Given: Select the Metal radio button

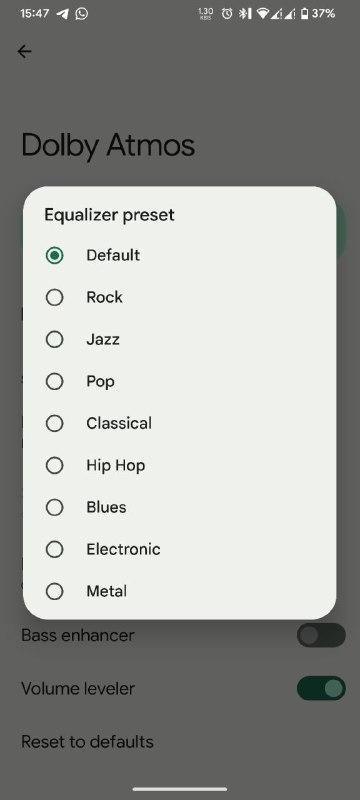Looking at the screenshot, I should [x=55, y=591].
